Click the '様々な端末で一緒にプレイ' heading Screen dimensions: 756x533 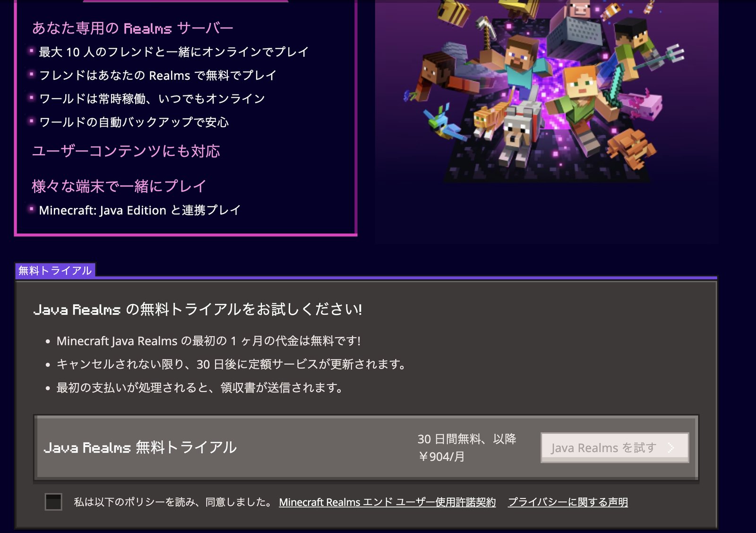tap(119, 186)
